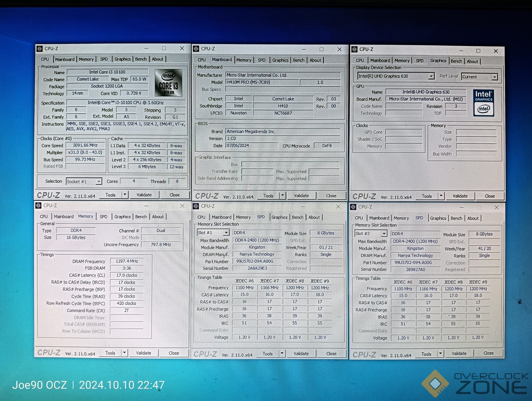Expand Tools arrow in the Graphics window
Screen dimensions: 532x401
(441, 196)
